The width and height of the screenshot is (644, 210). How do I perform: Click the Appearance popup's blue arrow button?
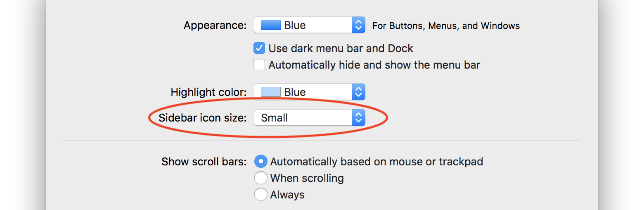coord(358,25)
